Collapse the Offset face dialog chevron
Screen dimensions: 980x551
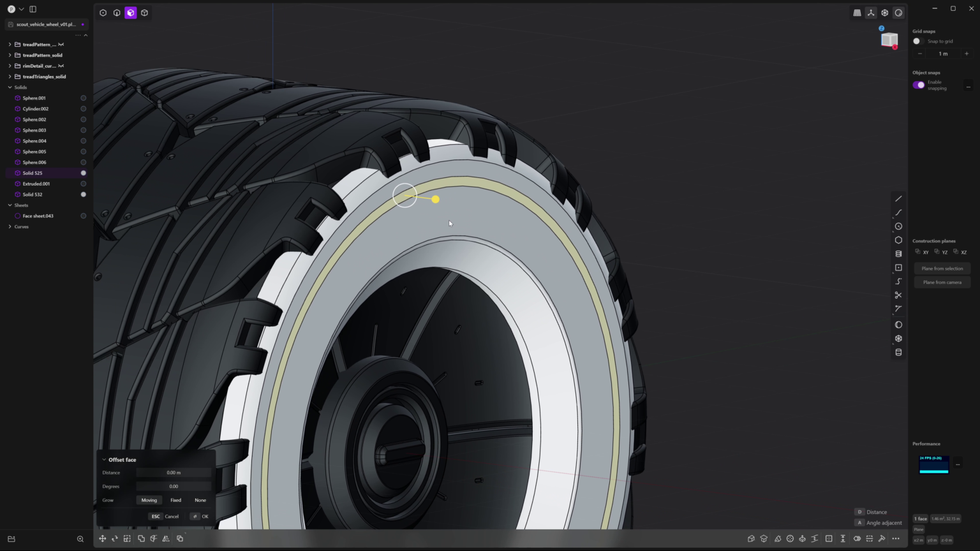click(x=104, y=460)
